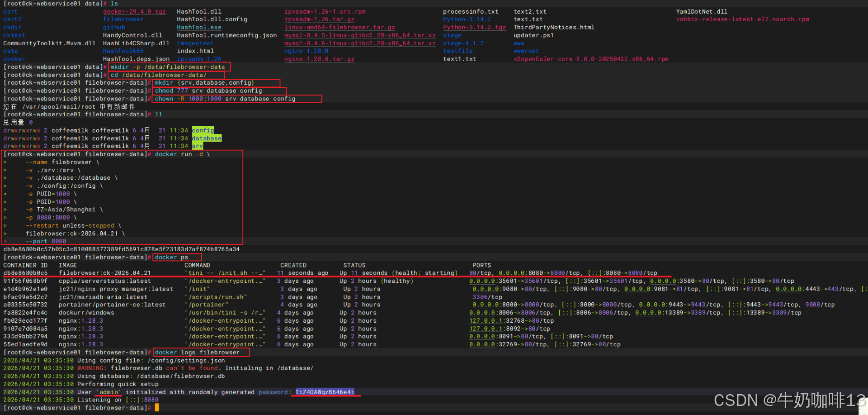Click the nginx-1.28.0.tar.gz file name

click(319, 59)
